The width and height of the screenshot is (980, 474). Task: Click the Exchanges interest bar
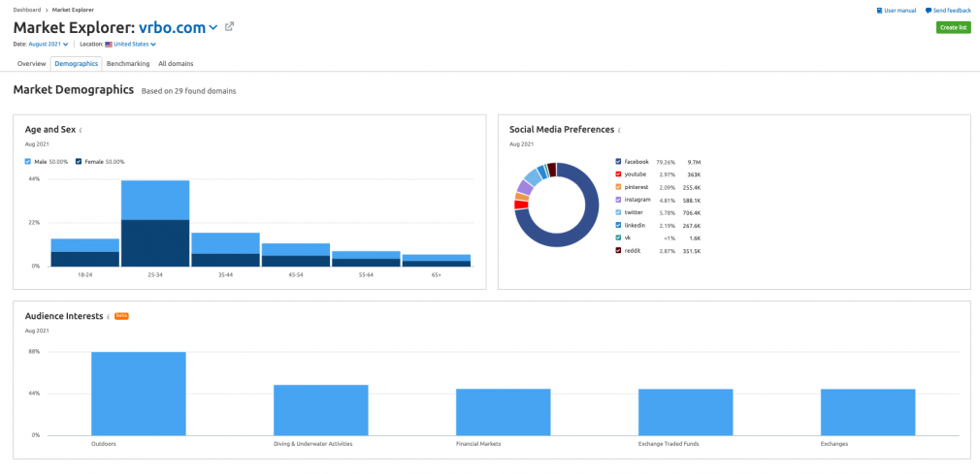(x=868, y=412)
